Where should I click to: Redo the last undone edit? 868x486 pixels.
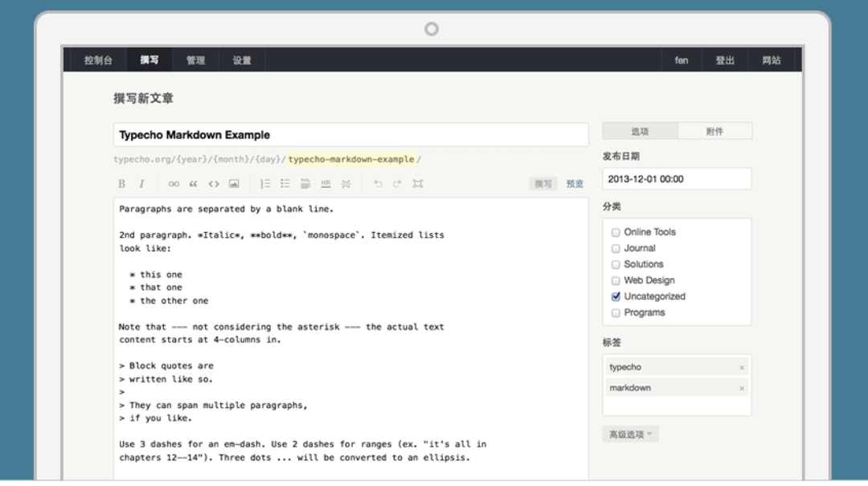398,184
